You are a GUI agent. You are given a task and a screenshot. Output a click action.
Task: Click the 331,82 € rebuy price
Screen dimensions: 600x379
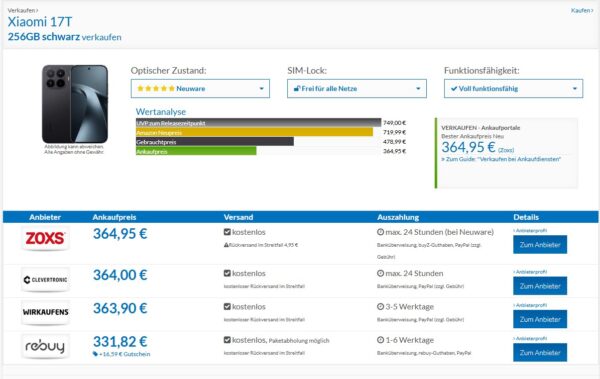pyautogui.click(x=120, y=341)
